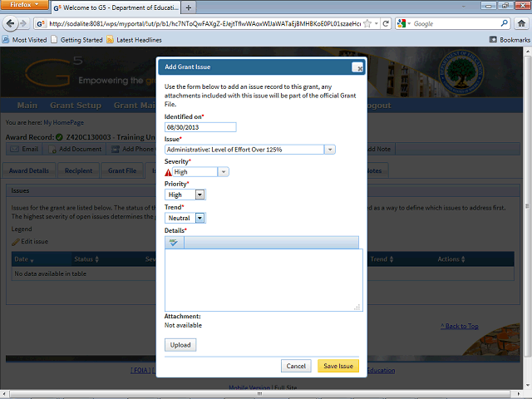
Task: Click the bookmark star in the address bar
Action: [x=367, y=23]
